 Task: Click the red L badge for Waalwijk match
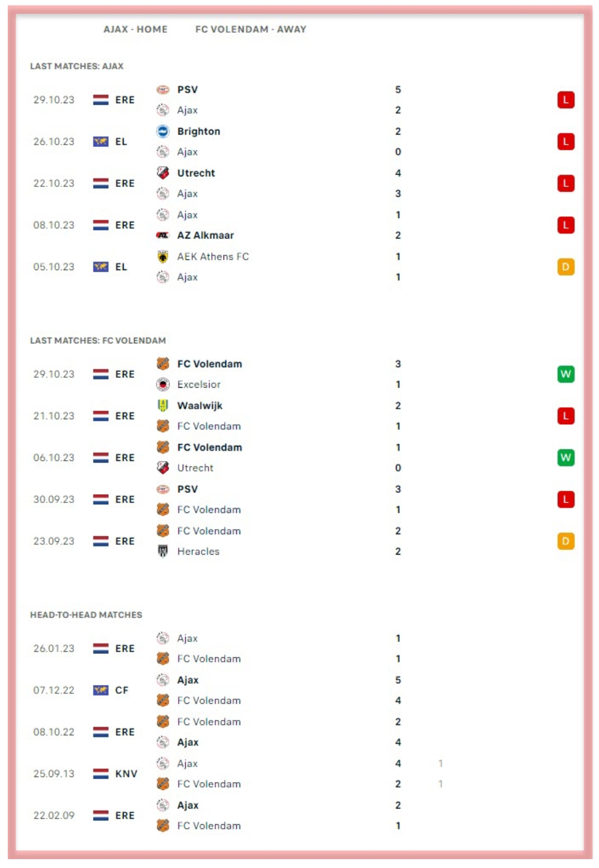tap(565, 416)
